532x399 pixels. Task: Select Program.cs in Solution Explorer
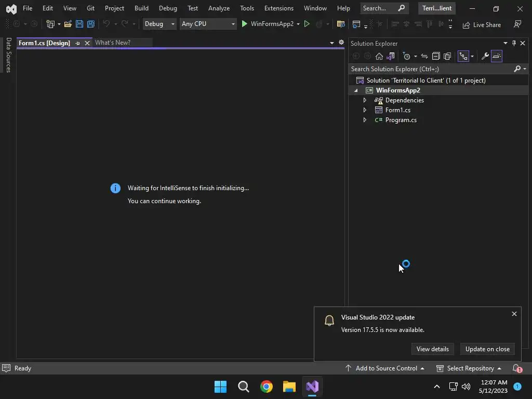click(401, 120)
